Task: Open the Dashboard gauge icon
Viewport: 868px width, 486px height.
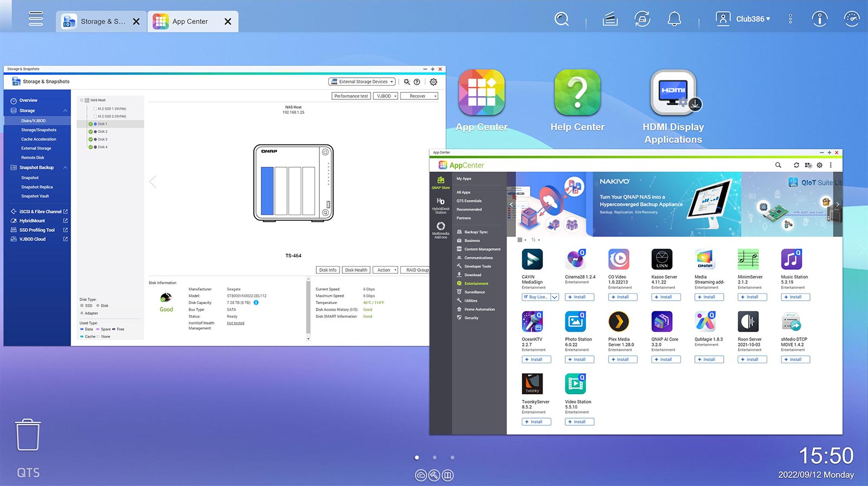Action: pos(852,19)
